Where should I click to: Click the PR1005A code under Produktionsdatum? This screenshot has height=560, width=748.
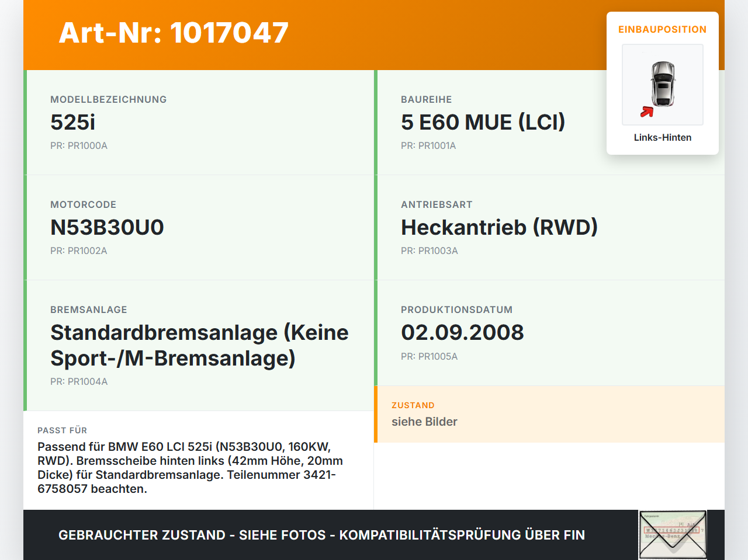coord(429,356)
